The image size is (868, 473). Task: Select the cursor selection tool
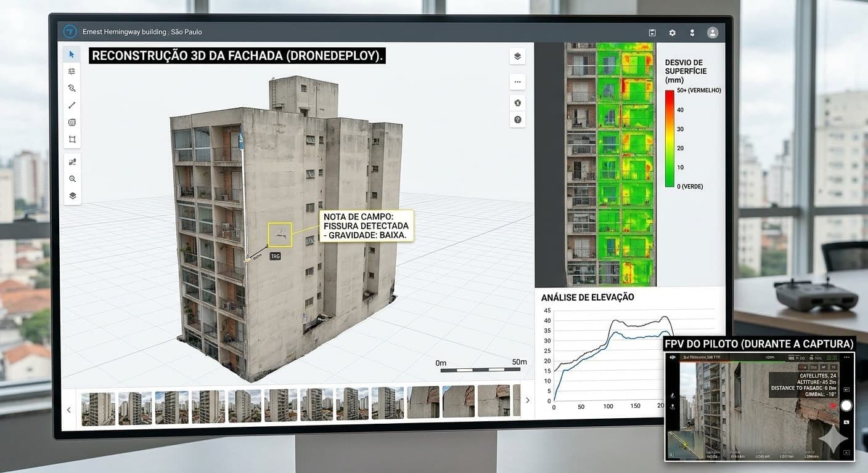tap(72, 54)
